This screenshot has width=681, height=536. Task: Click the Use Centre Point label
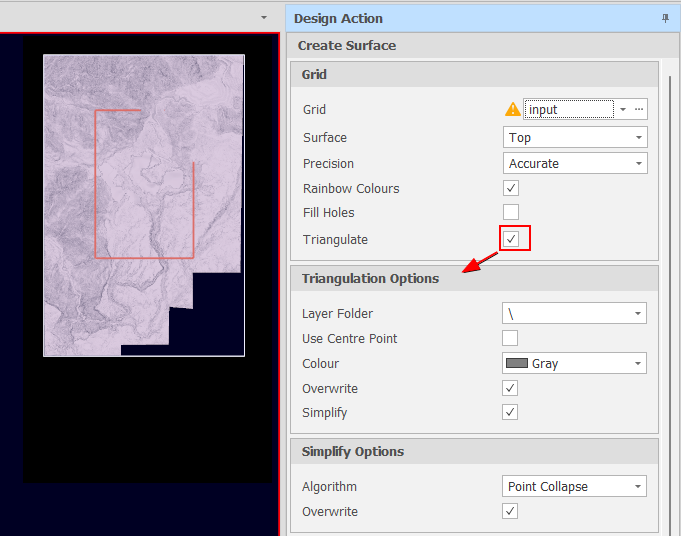click(349, 338)
